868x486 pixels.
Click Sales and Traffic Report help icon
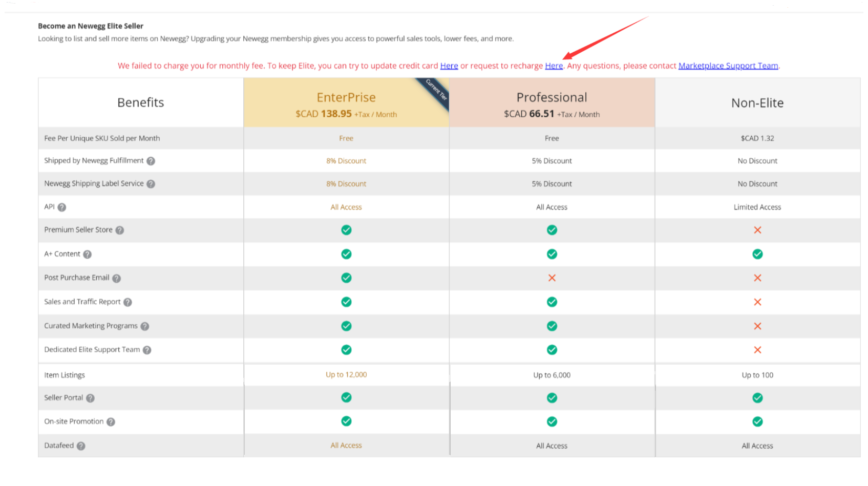point(128,302)
